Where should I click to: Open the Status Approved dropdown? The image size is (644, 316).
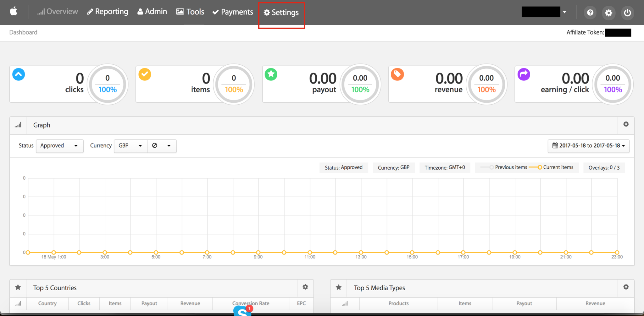click(x=60, y=146)
